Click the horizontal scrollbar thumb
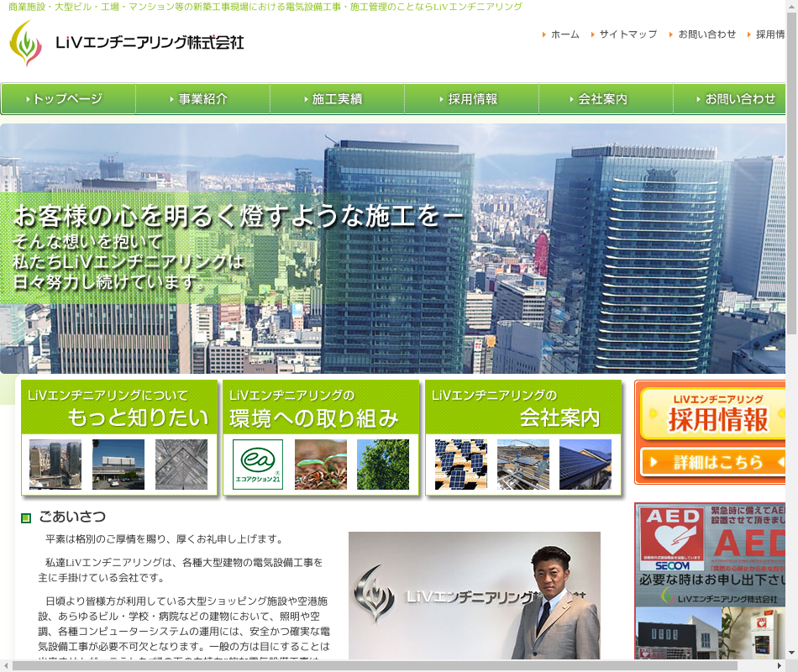Screen dimensions: 798x672 point(375,666)
